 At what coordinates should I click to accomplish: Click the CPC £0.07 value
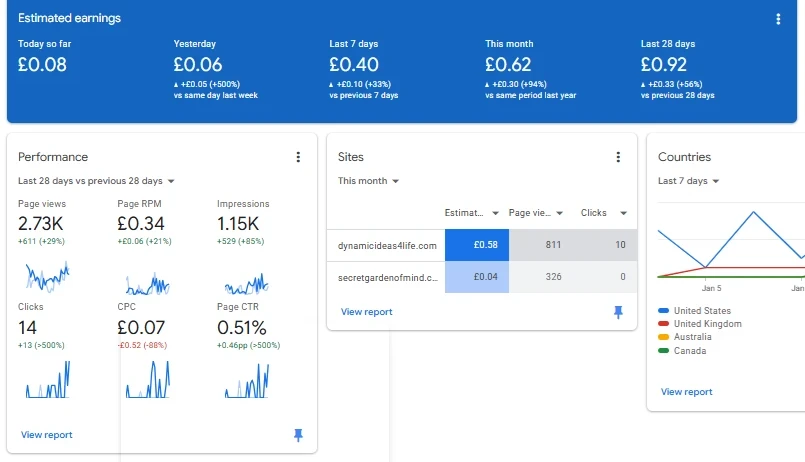(141, 328)
